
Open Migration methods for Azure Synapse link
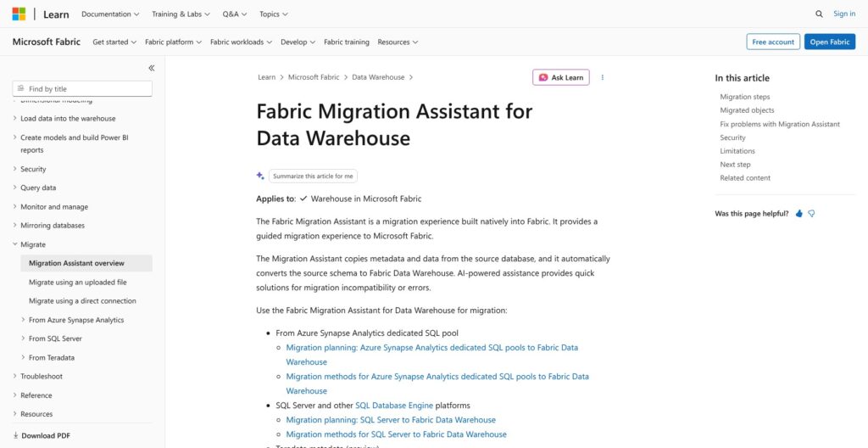(x=437, y=384)
